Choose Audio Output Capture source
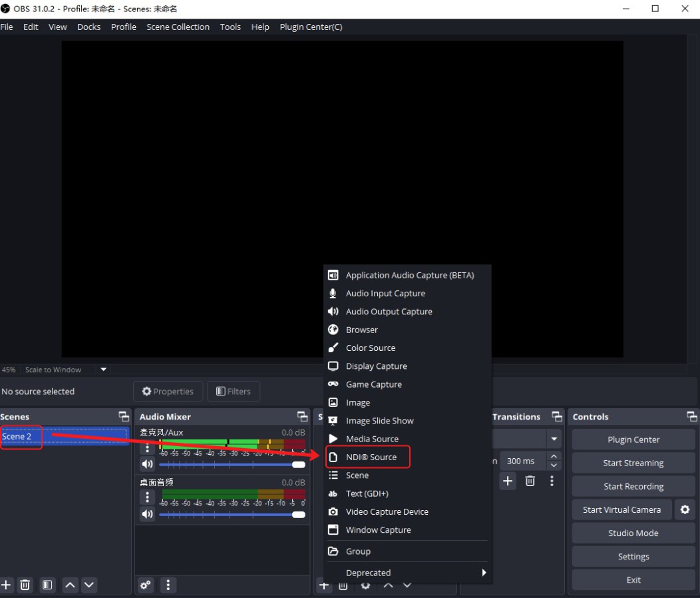The image size is (700, 598). pyautogui.click(x=407, y=312)
